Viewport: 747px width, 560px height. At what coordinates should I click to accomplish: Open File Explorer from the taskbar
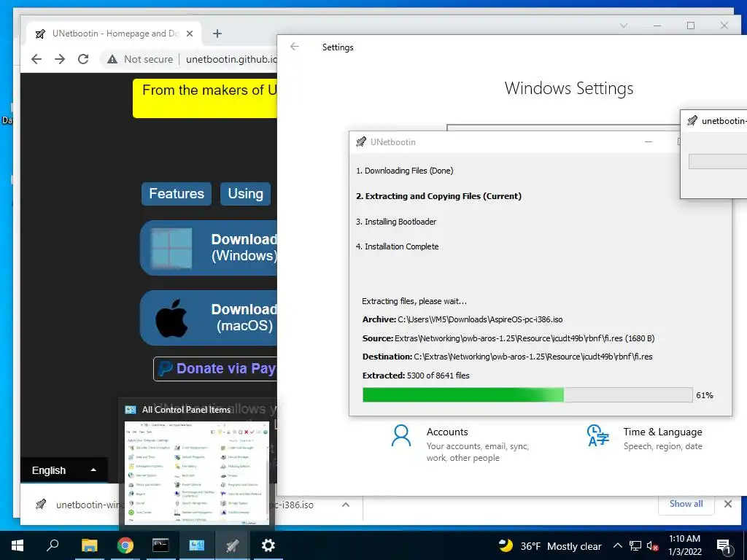point(89,545)
